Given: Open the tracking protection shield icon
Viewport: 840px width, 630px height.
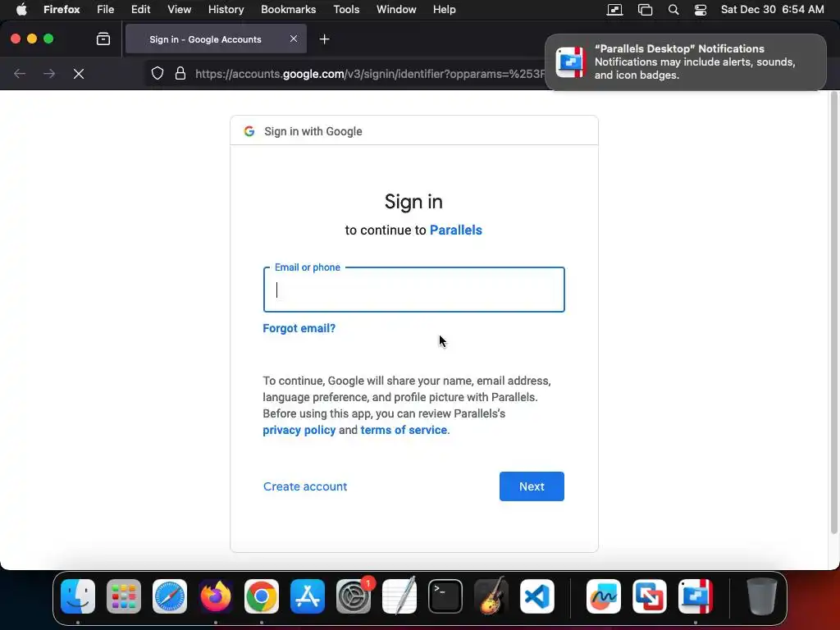Looking at the screenshot, I should coord(157,73).
